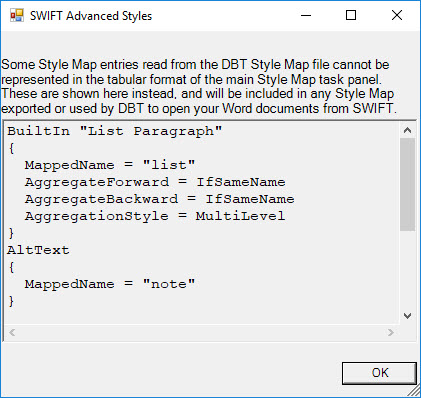The image size is (421, 398).
Task: Maximize the SWIFT Advanced Styles window
Action: [351, 15]
